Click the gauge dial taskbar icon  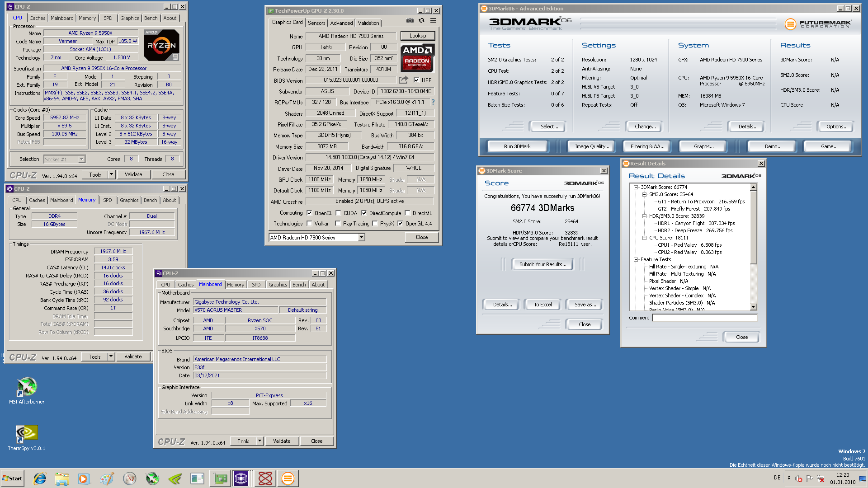(130, 479)
